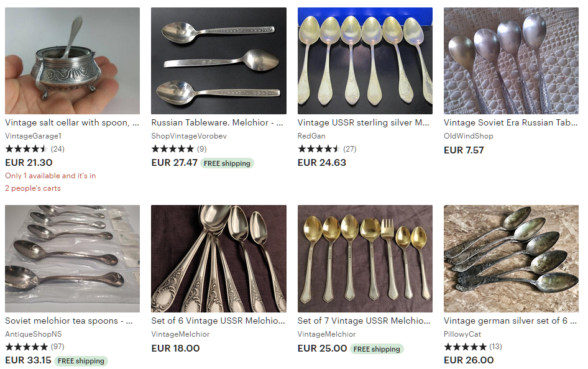Go to the PillowyCat shop
588x369 pixels.
tap(462, 334)
